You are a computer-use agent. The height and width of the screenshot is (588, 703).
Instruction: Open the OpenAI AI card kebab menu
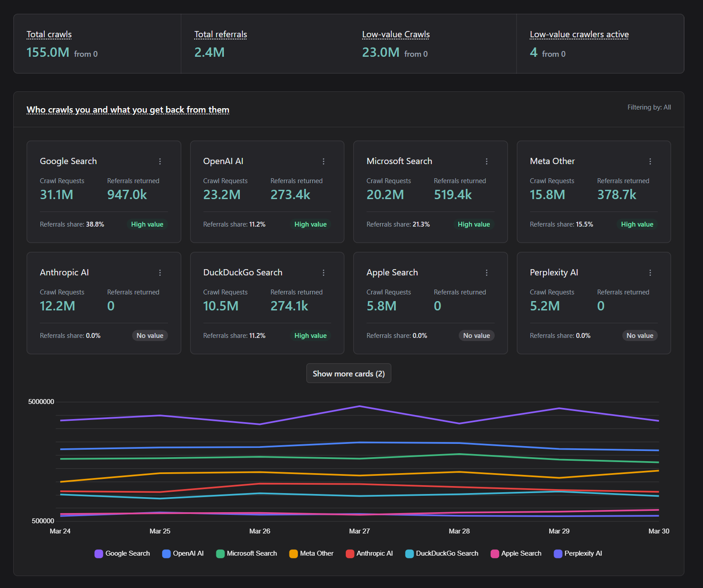(324, 161)
